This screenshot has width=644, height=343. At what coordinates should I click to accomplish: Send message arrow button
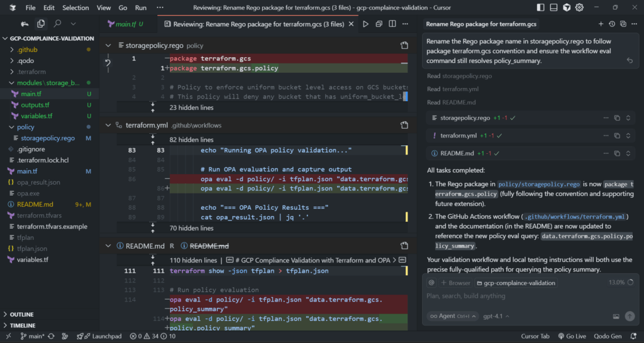pos(629,317)
